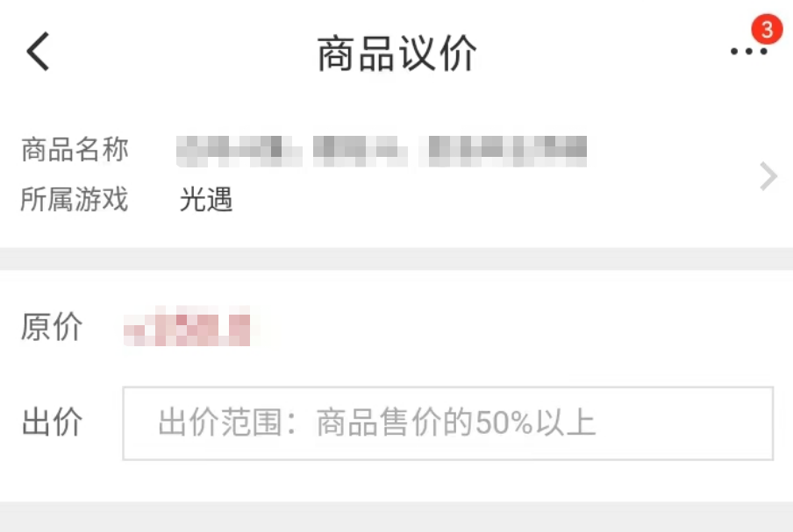
Task: Focus the field with the 出价范围 placeholder
Action: 447,423
